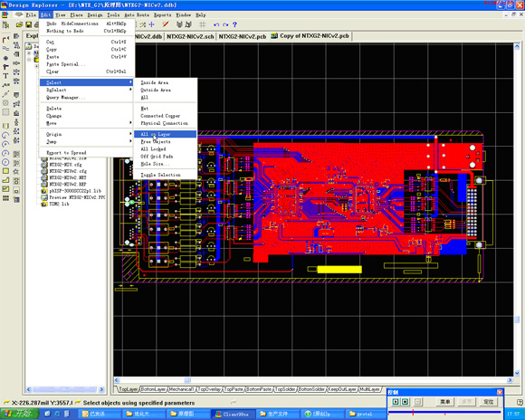Open Help via question mark icon
The height and width of the screenshot is (420, 525).
(x=234, y=24)
